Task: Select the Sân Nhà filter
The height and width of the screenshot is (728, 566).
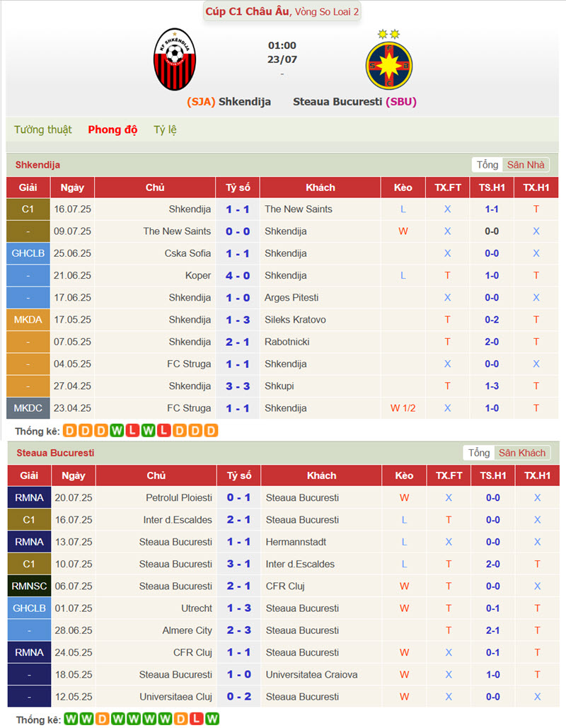Action: coord(526,165)
